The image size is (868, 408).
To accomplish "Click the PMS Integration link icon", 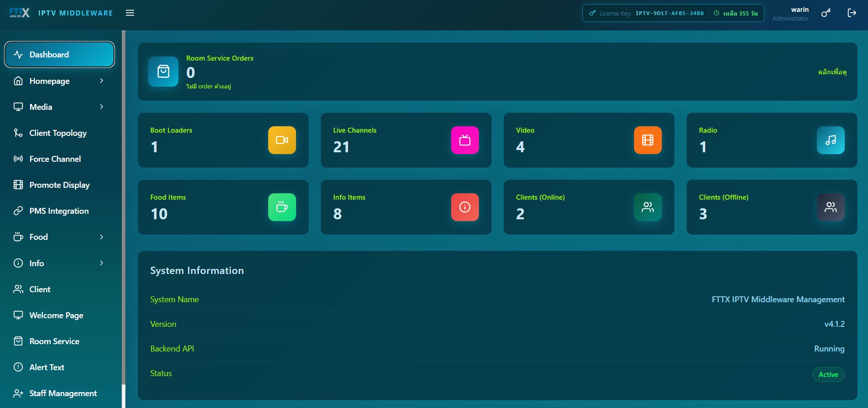I will pyautogui.click(x=18, y=211).
